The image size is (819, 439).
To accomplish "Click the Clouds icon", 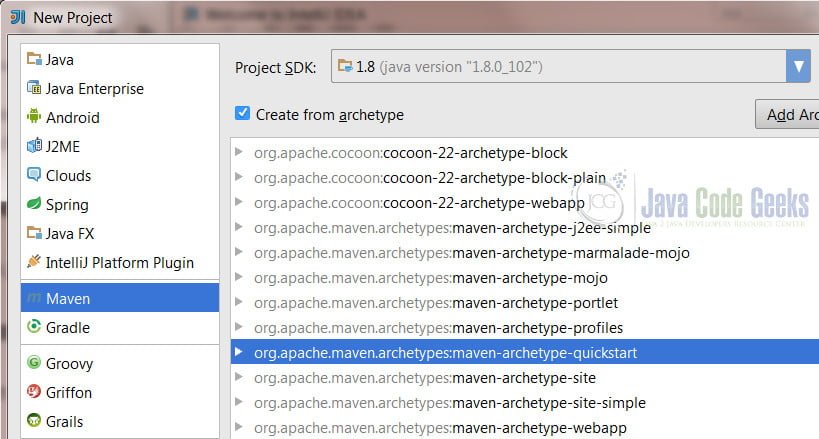I will [x=34, y=175].
